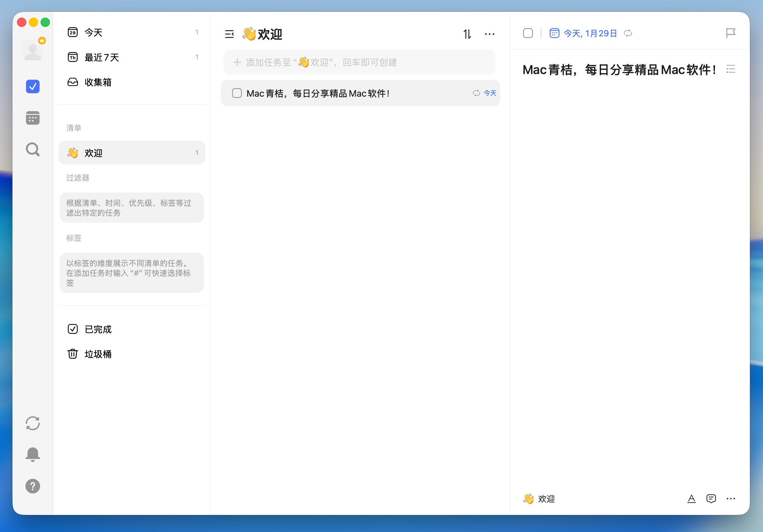Viewport: 763px width, 532px height.
Task: Select 今天 in the sidebar
Action: click(x=93, y=32)
